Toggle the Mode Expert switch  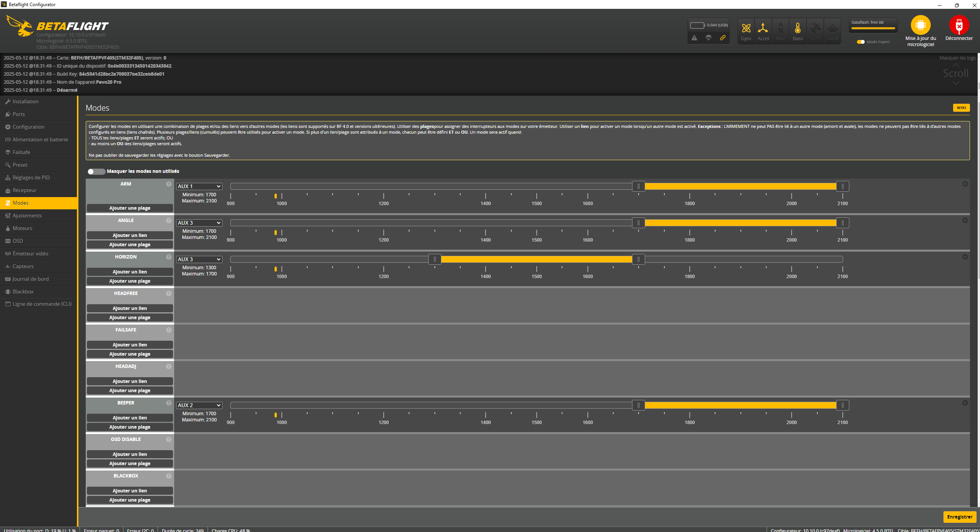[x=860, y=42]
